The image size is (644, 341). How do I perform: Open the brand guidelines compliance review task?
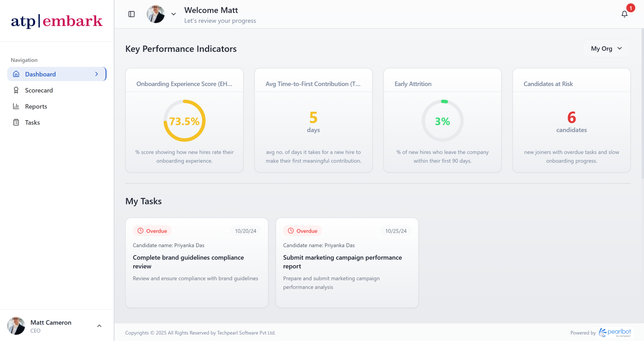point(188,262)
